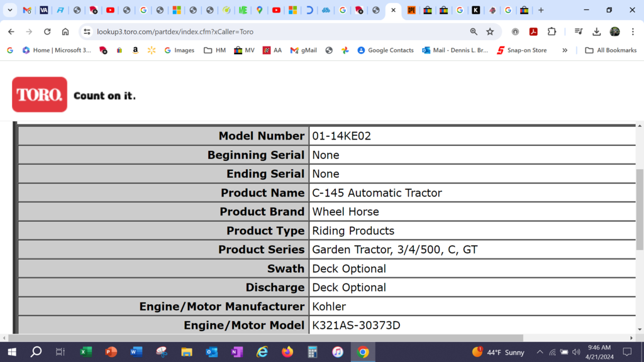The height and width of the screenshot is (362, 644).
Task: Go to the browser home page
Action: coord(65,31)
